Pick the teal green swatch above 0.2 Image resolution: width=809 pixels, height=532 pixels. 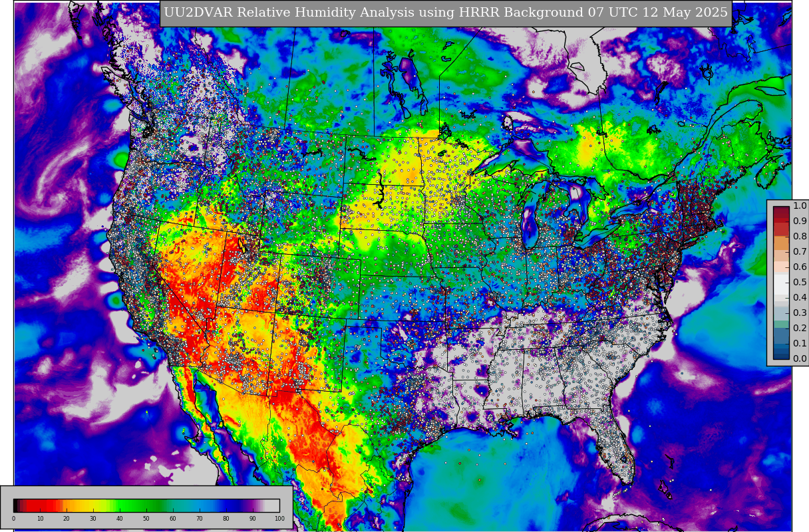coord(781,325)
